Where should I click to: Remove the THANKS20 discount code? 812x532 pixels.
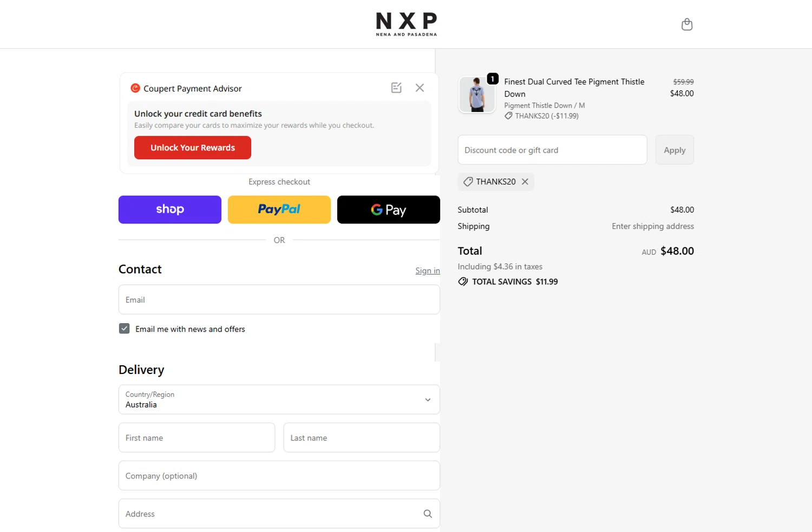(x=525, y=182)
